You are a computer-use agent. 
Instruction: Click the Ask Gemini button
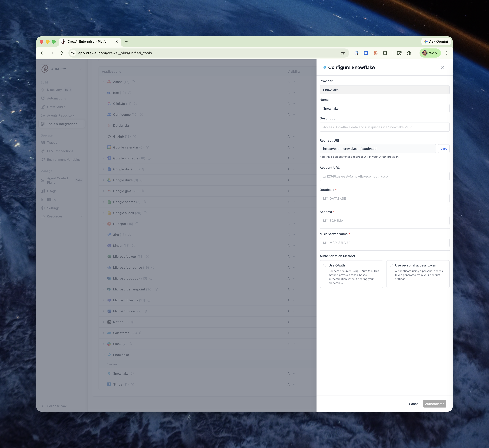436,42
